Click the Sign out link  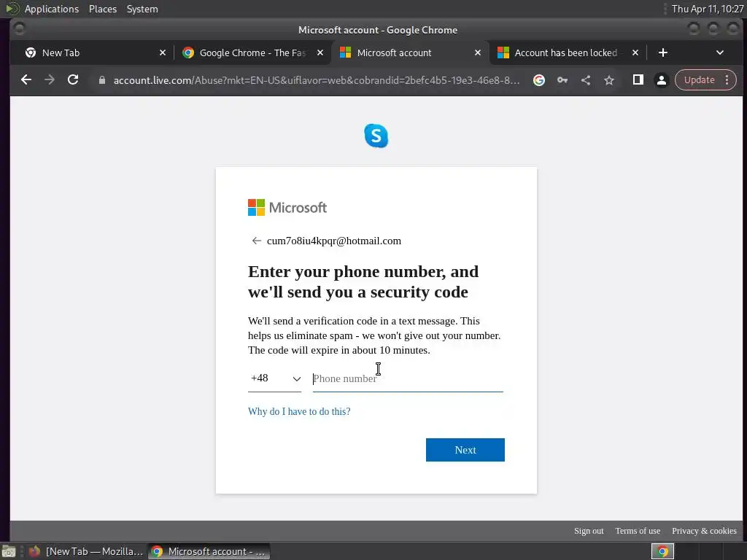589,531
